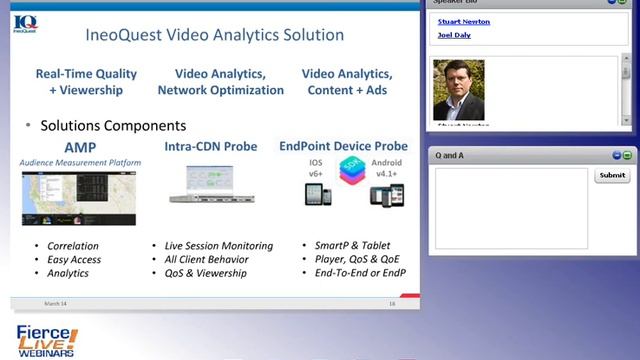
Task: Click the 'March 14' slide footer date
Action: pyautogui.click(x=56, y=304)
